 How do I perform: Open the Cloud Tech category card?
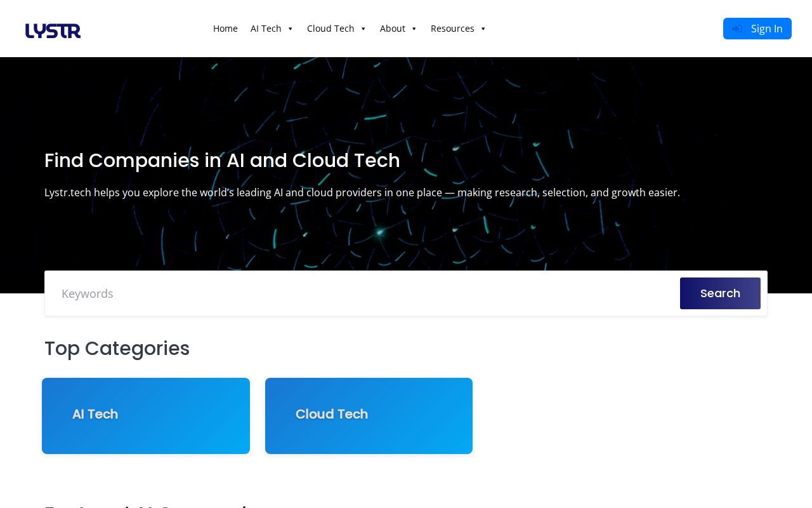[x=369, y=416]
